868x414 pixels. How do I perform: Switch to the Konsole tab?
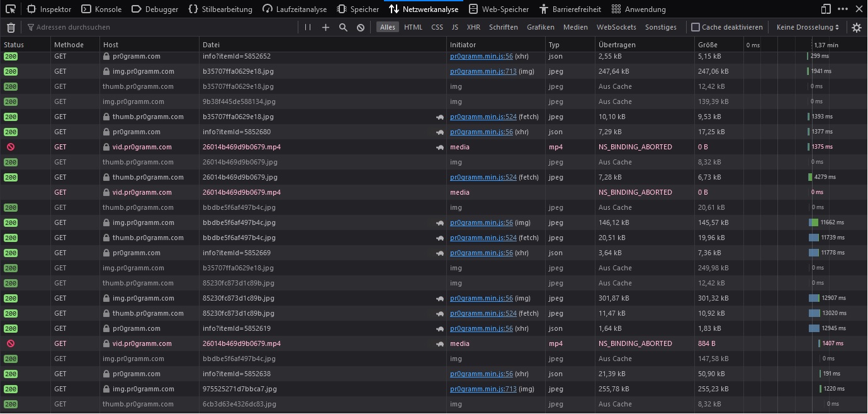102,9
